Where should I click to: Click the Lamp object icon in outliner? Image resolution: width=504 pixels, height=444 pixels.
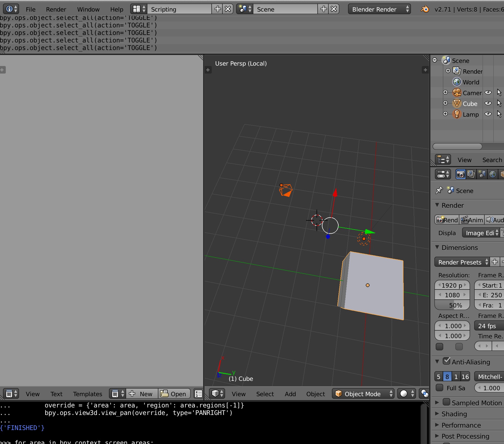point(457,114)
